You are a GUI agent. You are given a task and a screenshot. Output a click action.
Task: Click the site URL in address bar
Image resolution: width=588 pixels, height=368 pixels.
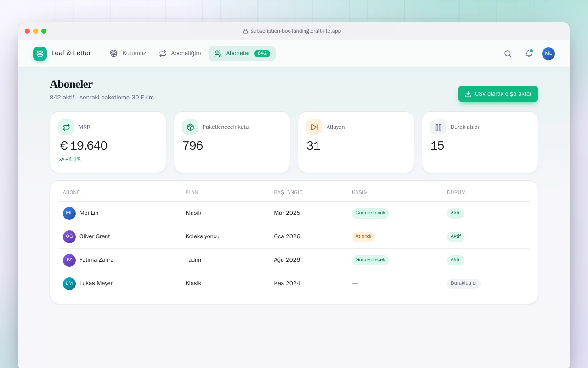point(296,31)
